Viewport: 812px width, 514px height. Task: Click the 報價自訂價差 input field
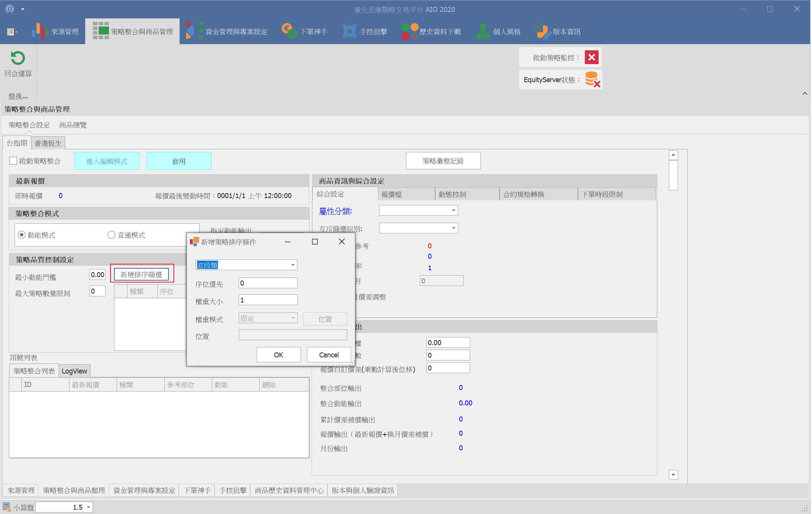(x=448, y=368)
